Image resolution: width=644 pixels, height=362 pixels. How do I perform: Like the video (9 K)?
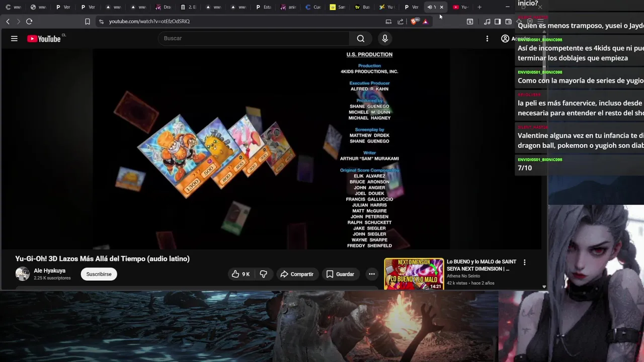[241, 274]
